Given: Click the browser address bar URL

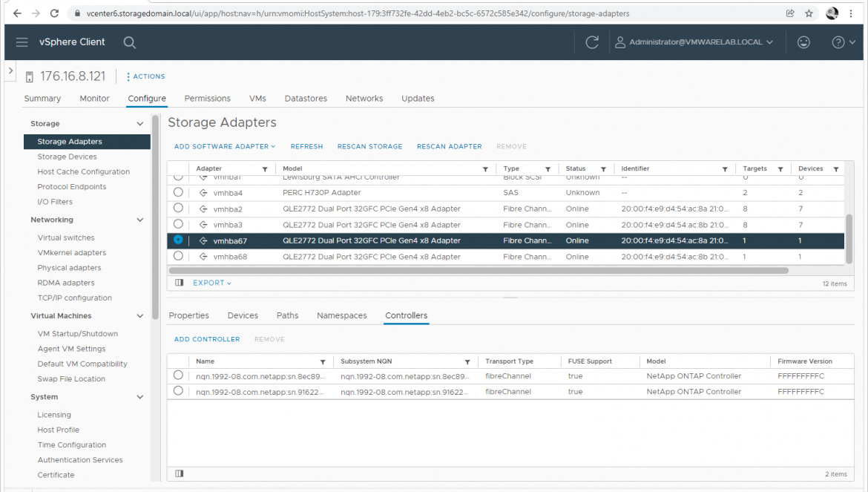Looking at the screenshot, I should pyautogui.click(x=358, y=13).
